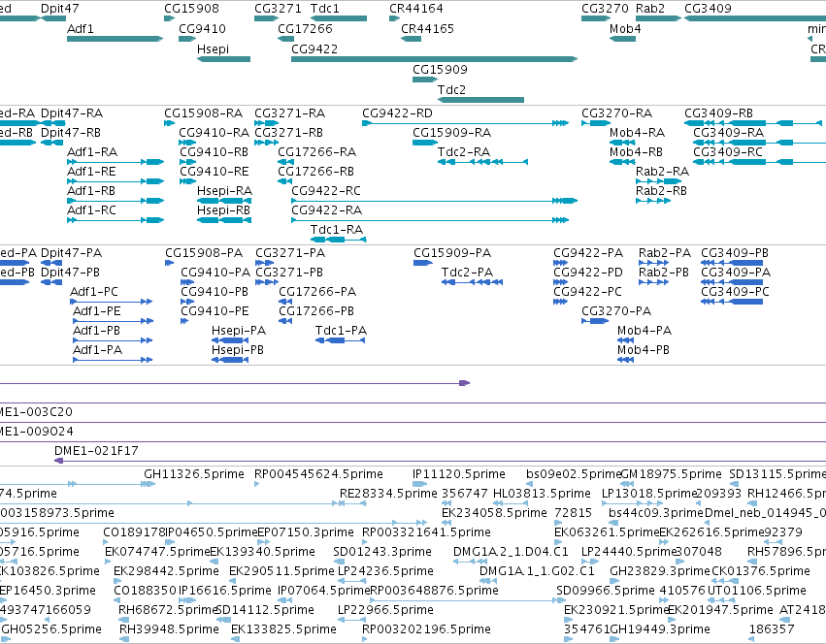Select the DME1-021F17 clone line
This screenshot has height=644, width=826.
pyautogui.click(x=440, y=461)
